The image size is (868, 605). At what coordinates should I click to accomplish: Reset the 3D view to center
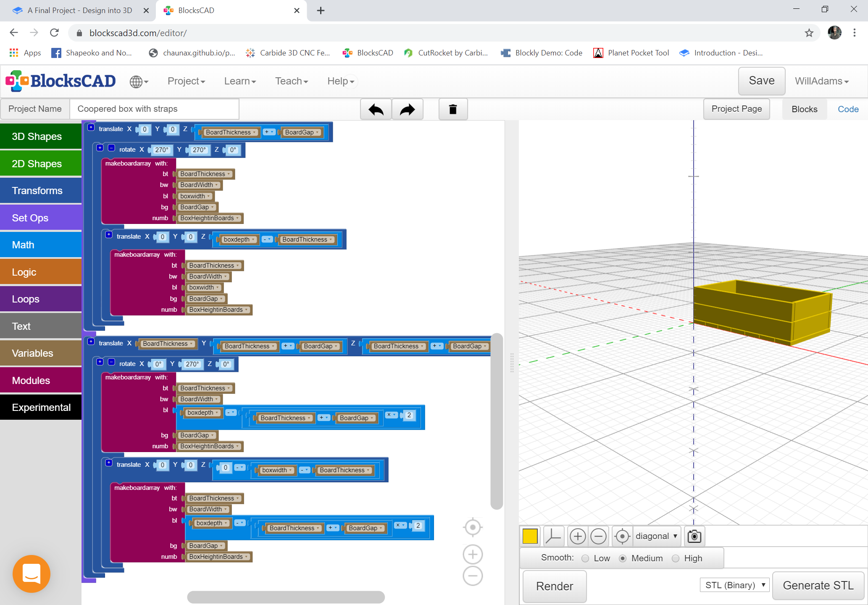pyautogui.click(x=622, y=537)
